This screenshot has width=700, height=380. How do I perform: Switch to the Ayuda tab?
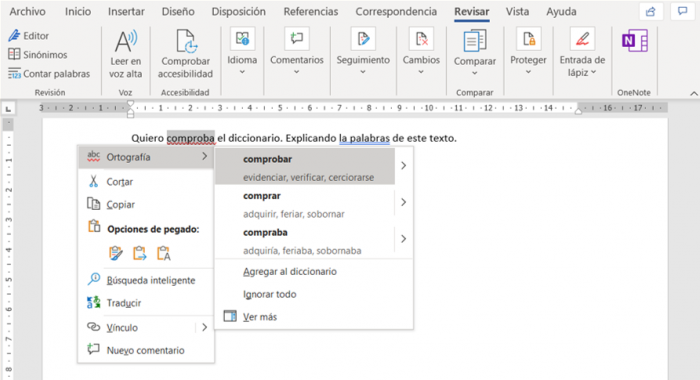click(561, 12)
